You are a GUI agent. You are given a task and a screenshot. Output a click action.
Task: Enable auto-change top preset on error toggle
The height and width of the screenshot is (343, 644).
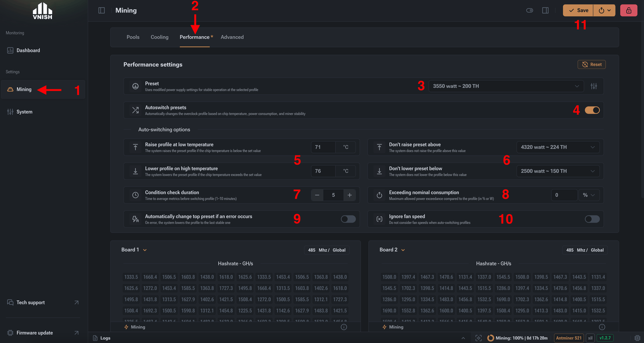(348, 219)
